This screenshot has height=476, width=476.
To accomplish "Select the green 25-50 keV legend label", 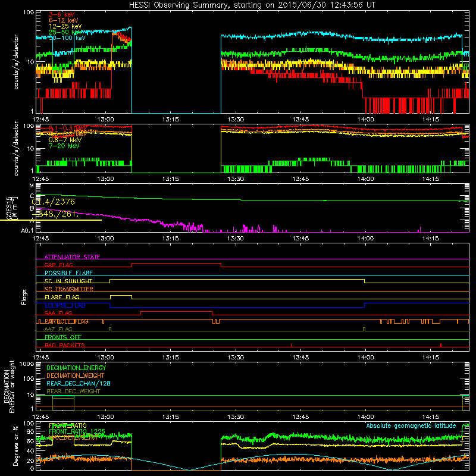I will coord(65,32).
